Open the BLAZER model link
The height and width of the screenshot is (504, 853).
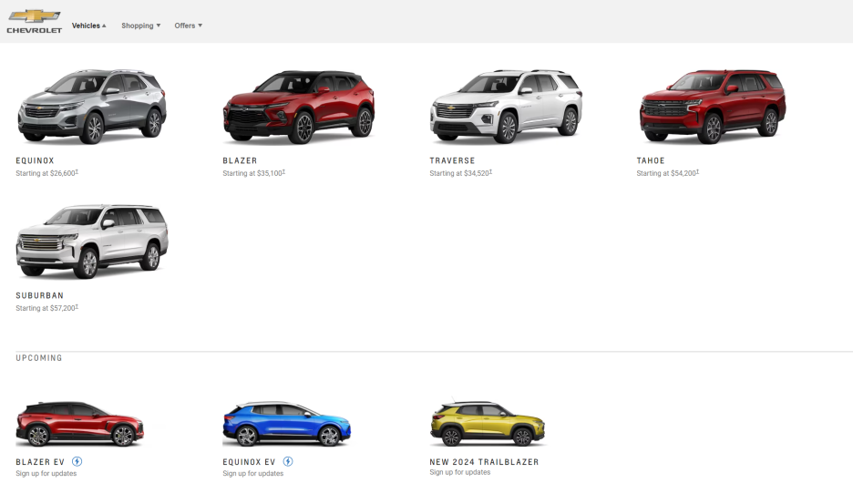click(x=240, y=160)
